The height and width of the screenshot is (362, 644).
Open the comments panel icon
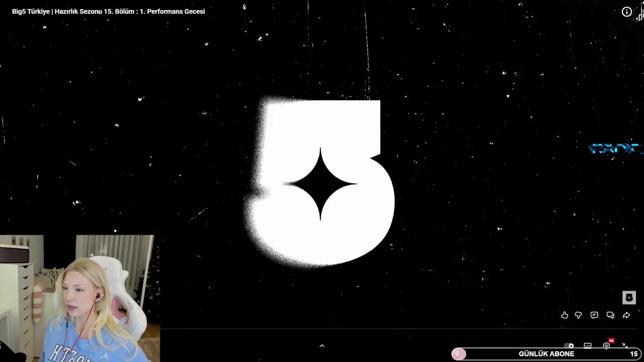(x=594, y=315)
